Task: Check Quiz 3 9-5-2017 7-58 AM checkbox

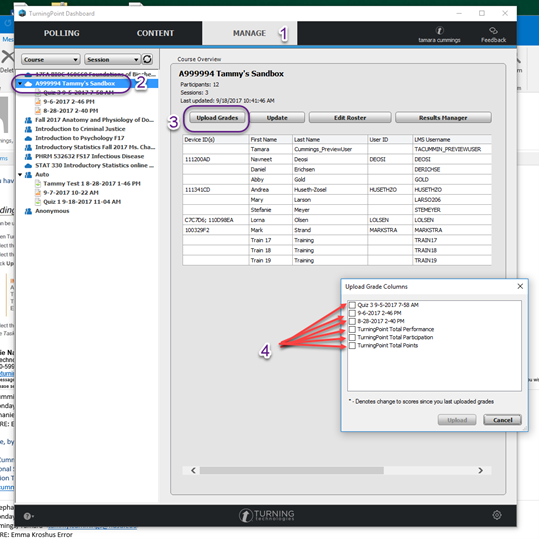Action: (352, 305)
